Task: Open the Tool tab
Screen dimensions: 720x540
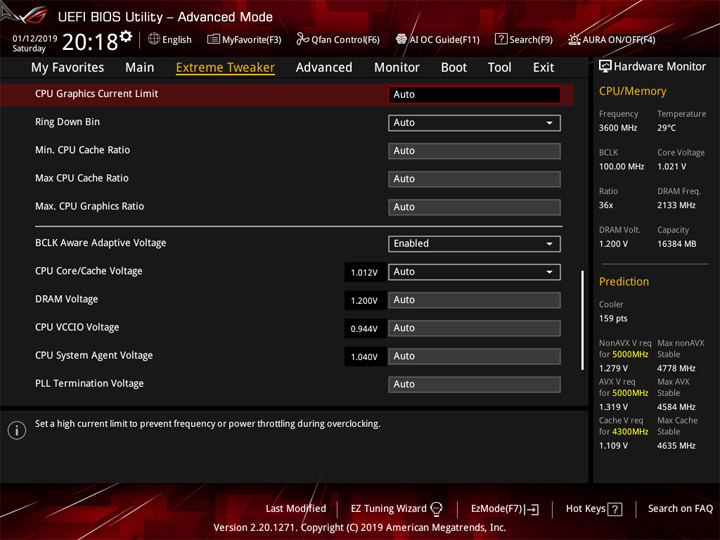Action: 500,68
